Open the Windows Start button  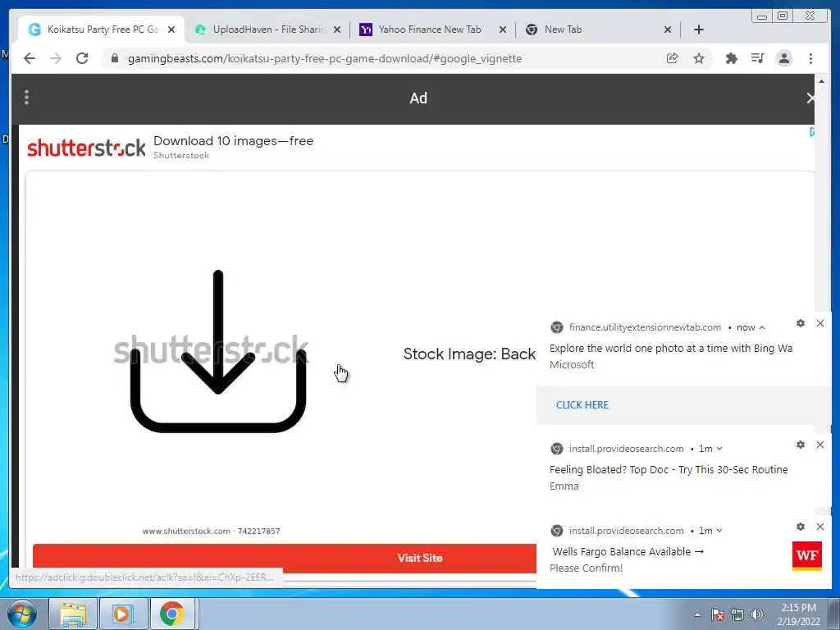[21, 614]
